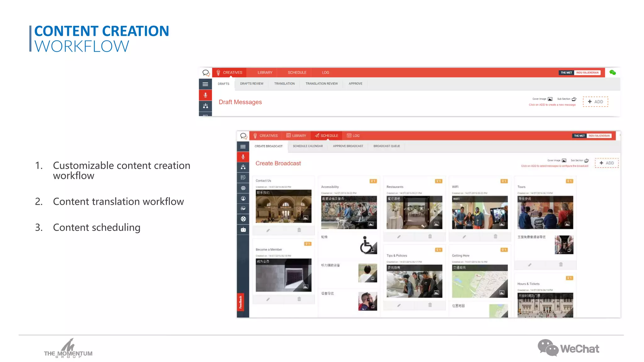The image size is (644, 362).
Task: Delete the Become a Member card
Action: tap(299, 299)
